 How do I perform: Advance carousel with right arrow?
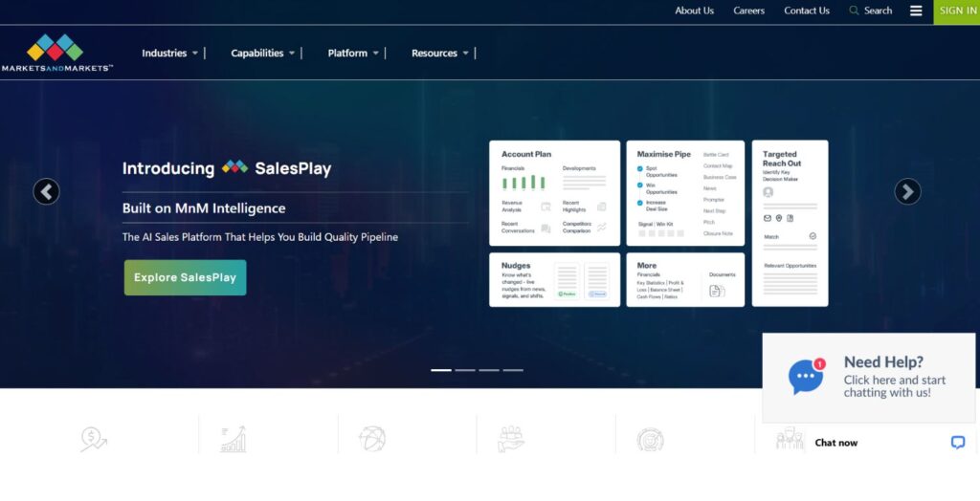coord(907,191)
